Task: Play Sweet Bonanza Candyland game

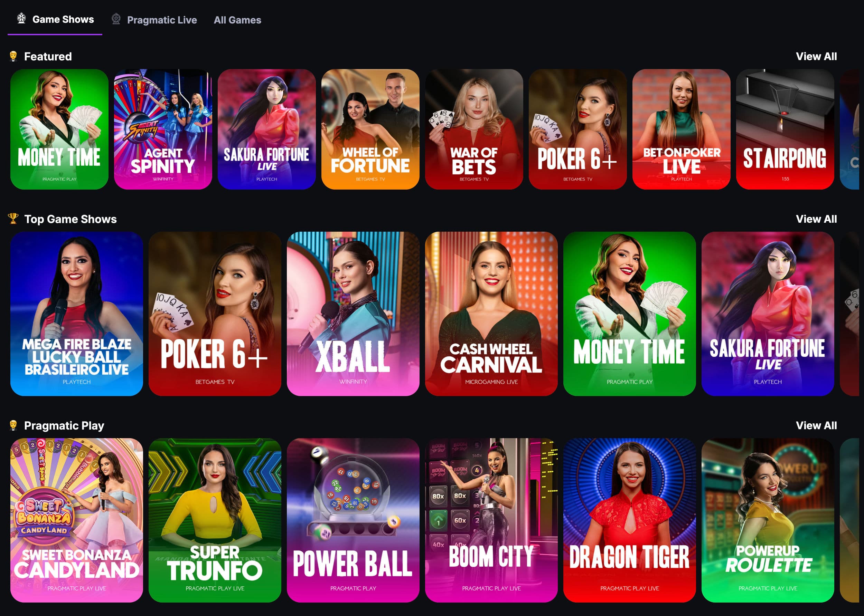Action: pos(77,520)
